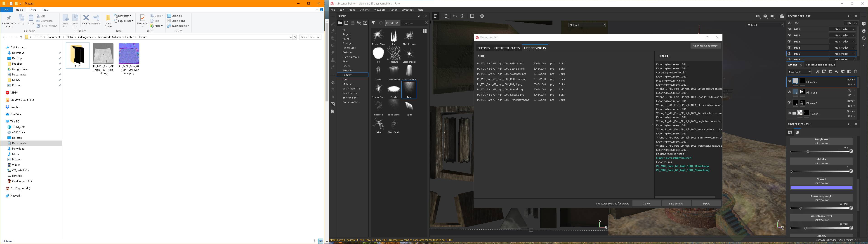The width and height of the screenshot is (868, 244).
Task: Click the add folder icon in Layers
Action: [x=849, y=71]
